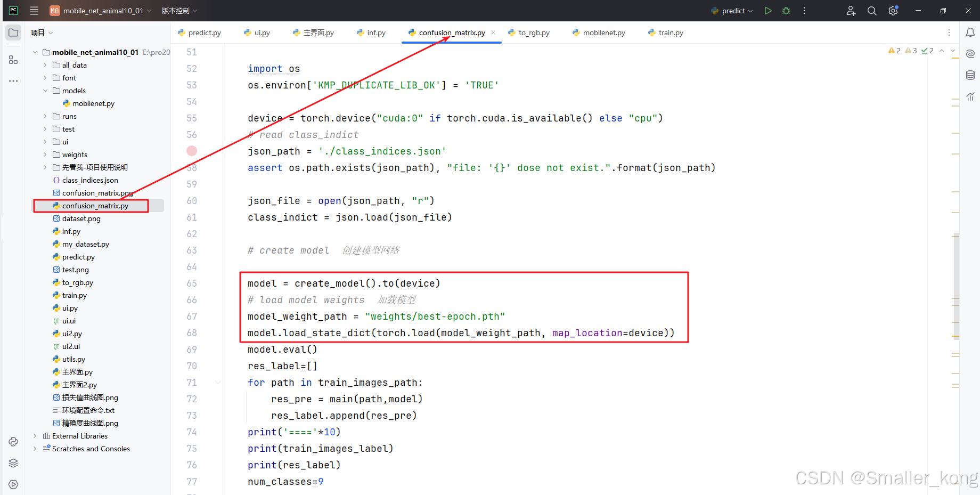The width and height of the screenshot is (980, 495).
Task: Open the Database tool window
Action: click(x=970, y=75)
